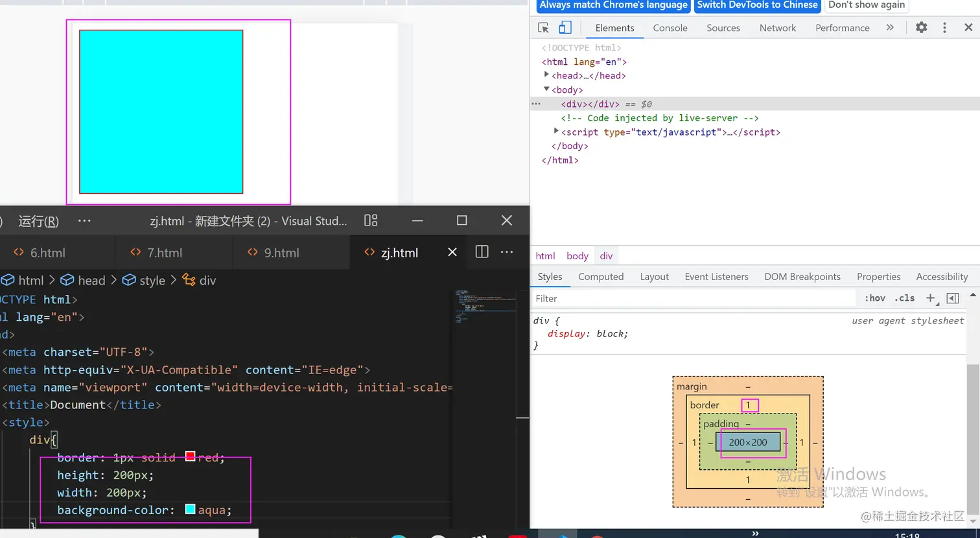Expand the script node in DOM tree
The image size is (980, 538).
pos(556,131)
